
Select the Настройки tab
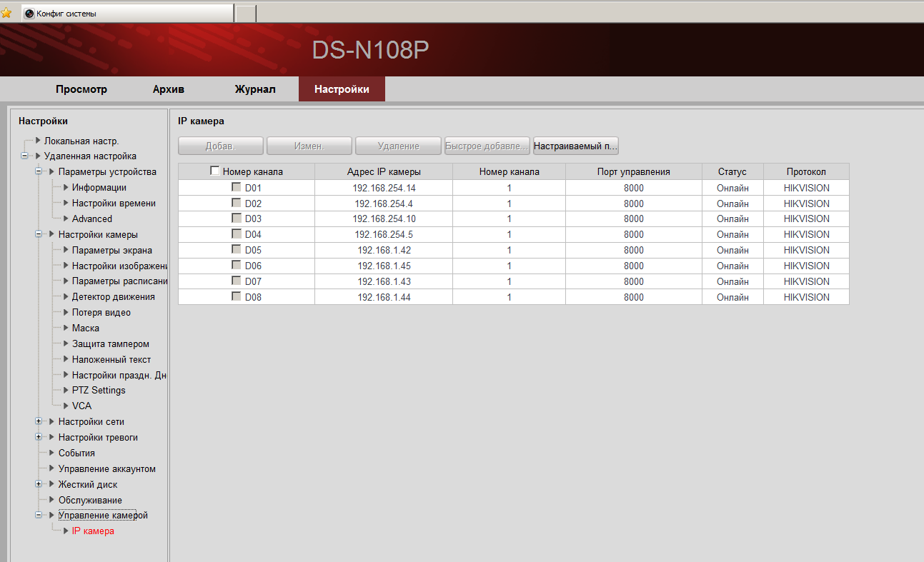coord(342,89)
